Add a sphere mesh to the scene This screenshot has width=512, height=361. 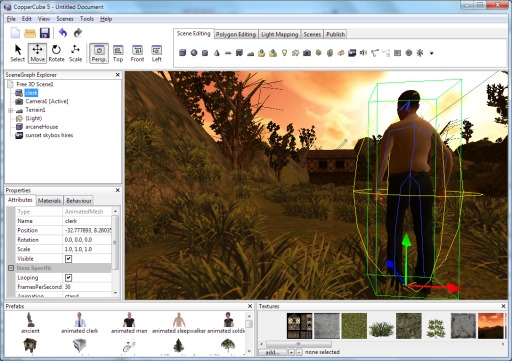tap(194, 53)
